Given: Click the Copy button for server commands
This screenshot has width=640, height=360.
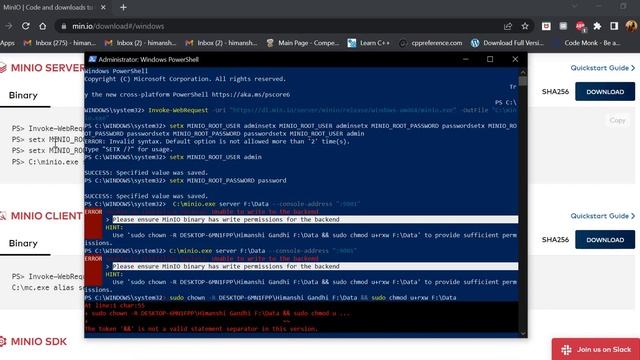Looking at the screenshot, I should 618,120.
